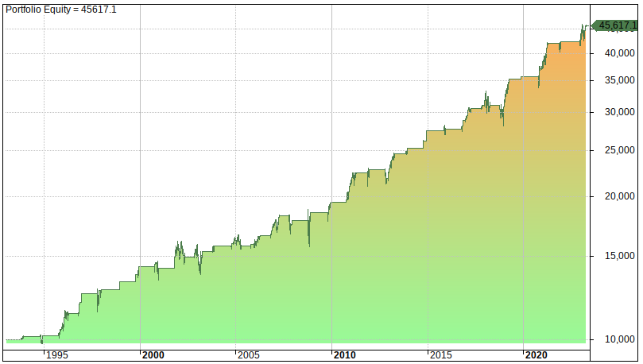
Task: Click the 1995 year label on the time axis
Action: pos(56,355)
